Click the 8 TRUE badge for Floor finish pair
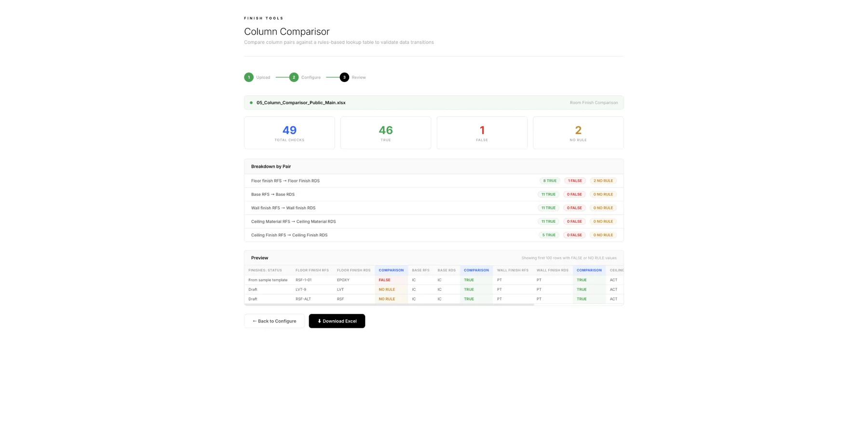This screenshot has width=868, height=447. coord(549,180)
